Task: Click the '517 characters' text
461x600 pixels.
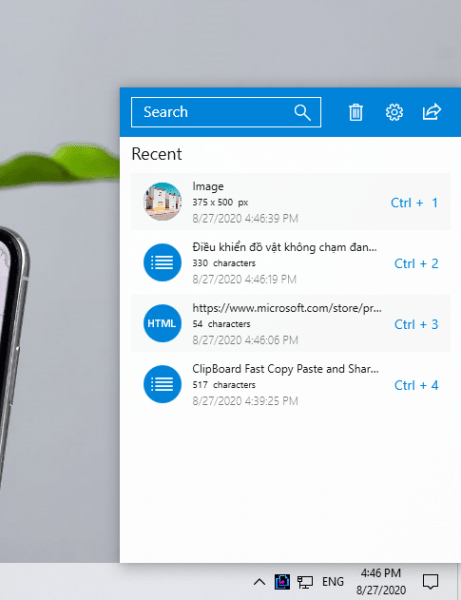Action: pyautogui.click(x=224, y=385)
